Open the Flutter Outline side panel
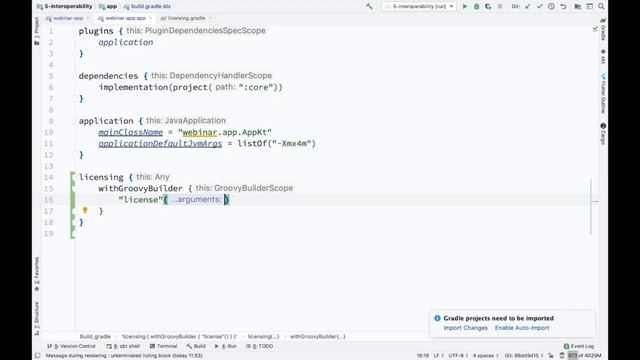The image size is (640, 360). [603, 93]
